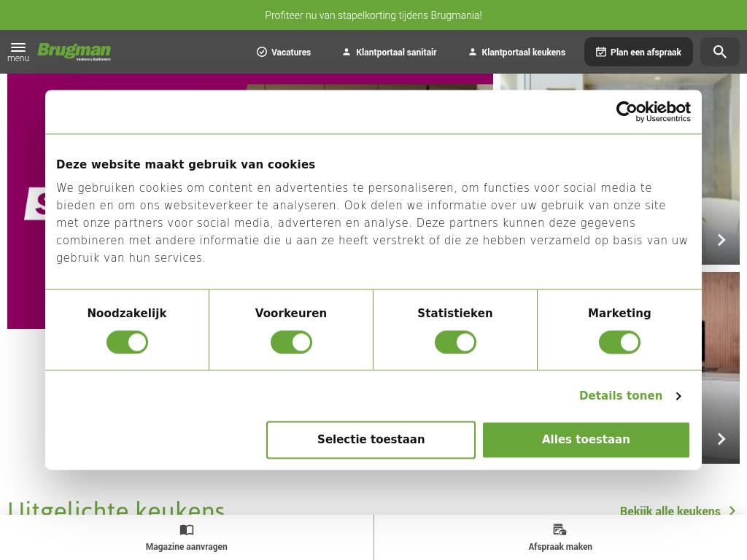The image size is (747, 560).
Task: Click the lower right image carousel arrow
Action: tap(721, 439)
